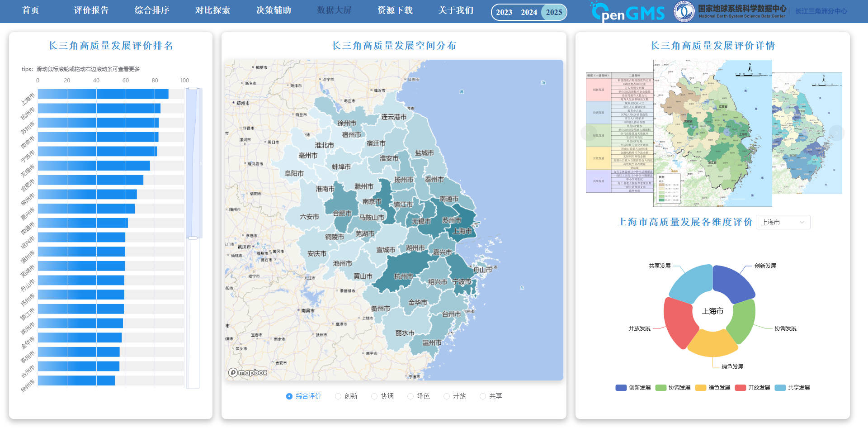868x428 pixels.
Task: Click the 长江三角洲分中心 link
Action: (821, 11)
